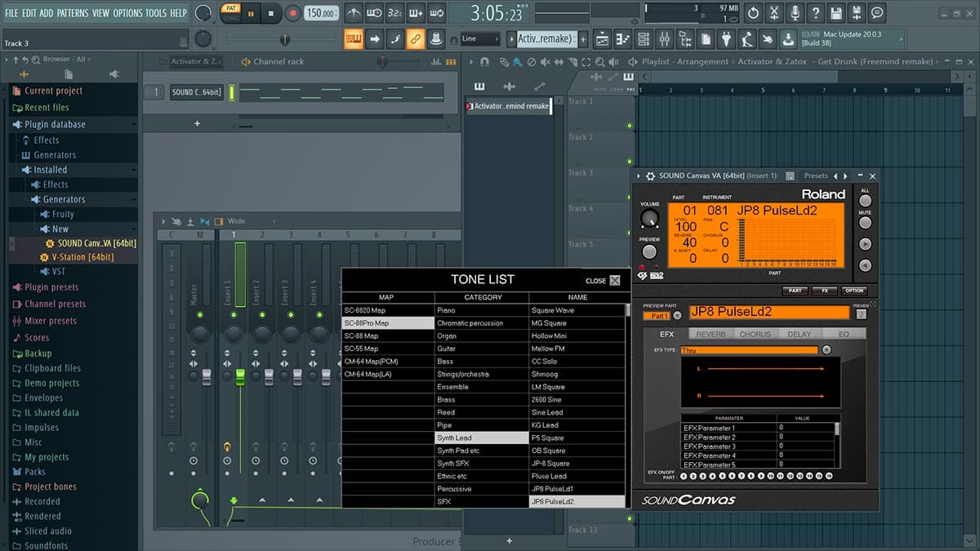Open the Line snap dropdown
The width and height of the screenshot is (980, 551).
click(x=479, y=38)
